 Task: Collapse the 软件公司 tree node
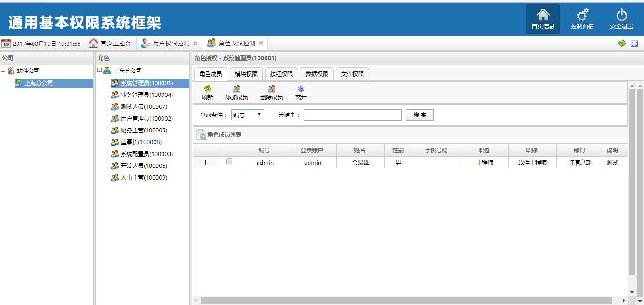[x=3, y=70]
